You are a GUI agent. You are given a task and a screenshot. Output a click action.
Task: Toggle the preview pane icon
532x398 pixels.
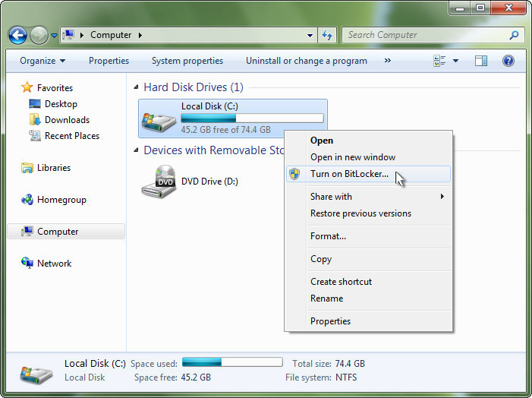coord(481,61)
